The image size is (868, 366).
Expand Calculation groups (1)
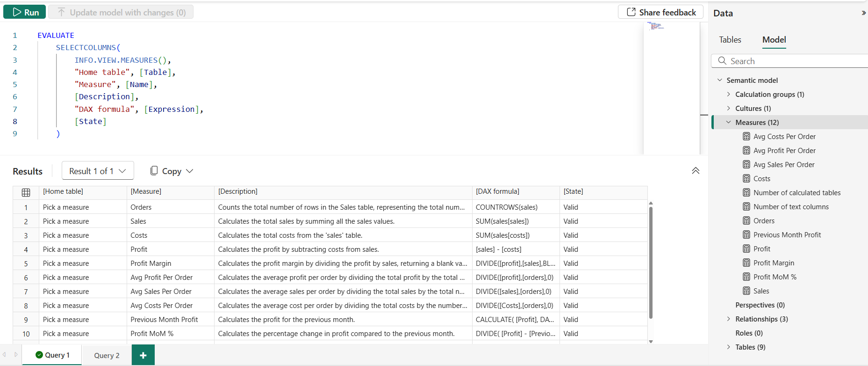(728, 94)
